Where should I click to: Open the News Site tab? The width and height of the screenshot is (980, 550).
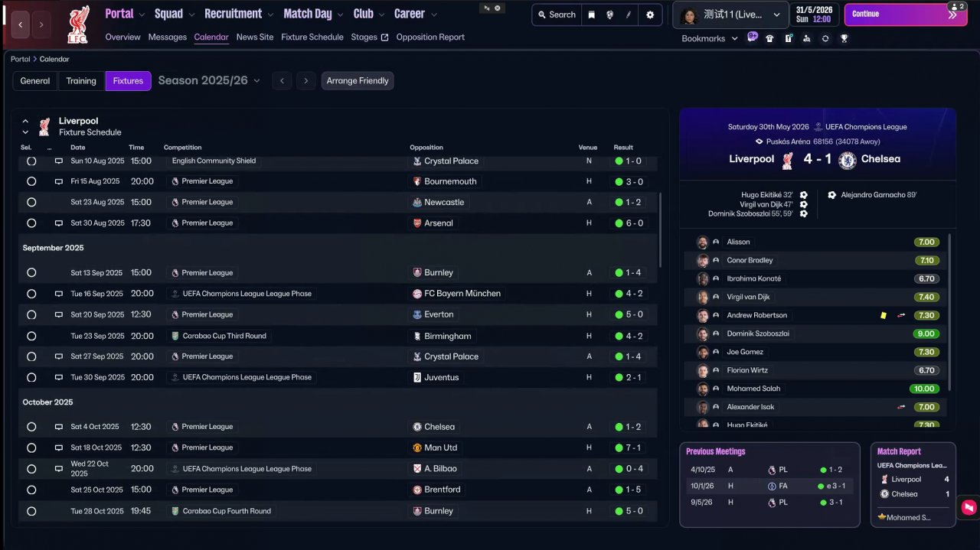255,37
